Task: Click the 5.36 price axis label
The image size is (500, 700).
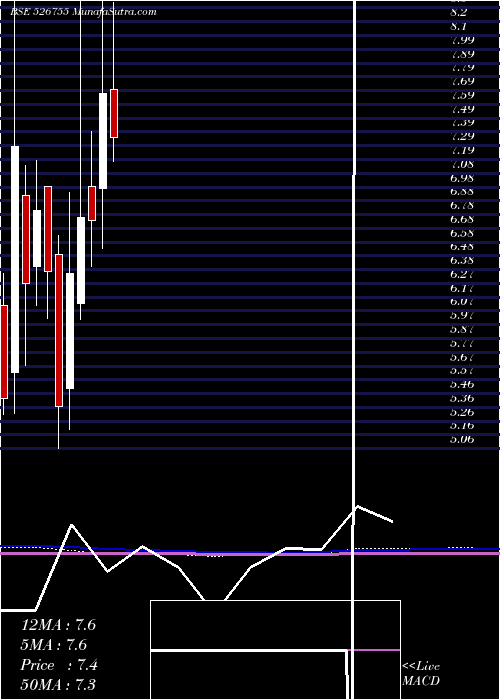Action: tap(462, 398)
